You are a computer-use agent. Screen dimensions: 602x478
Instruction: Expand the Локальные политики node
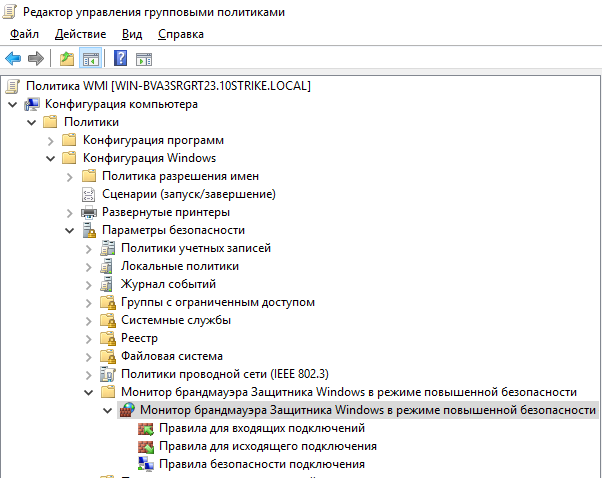[89, 267]
